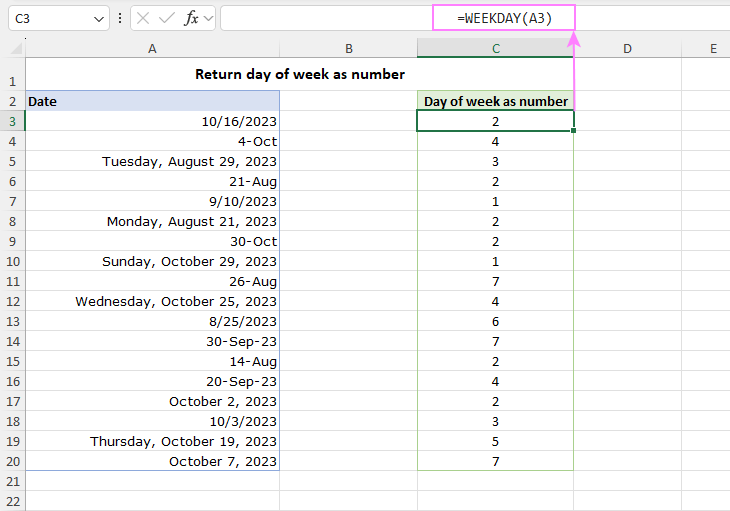
Task: Select cell containing 30-Sep-23
Action: click(x=153, y=342)
